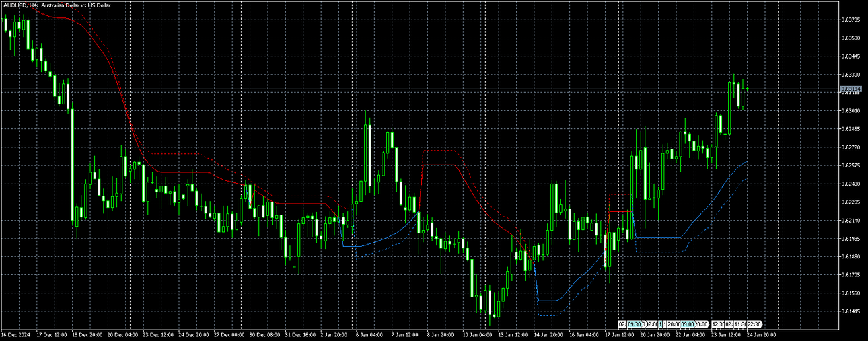The image size is (868, 341).
Task: Click the 13 Jan 12:00 time label
Action: (512, 334)
